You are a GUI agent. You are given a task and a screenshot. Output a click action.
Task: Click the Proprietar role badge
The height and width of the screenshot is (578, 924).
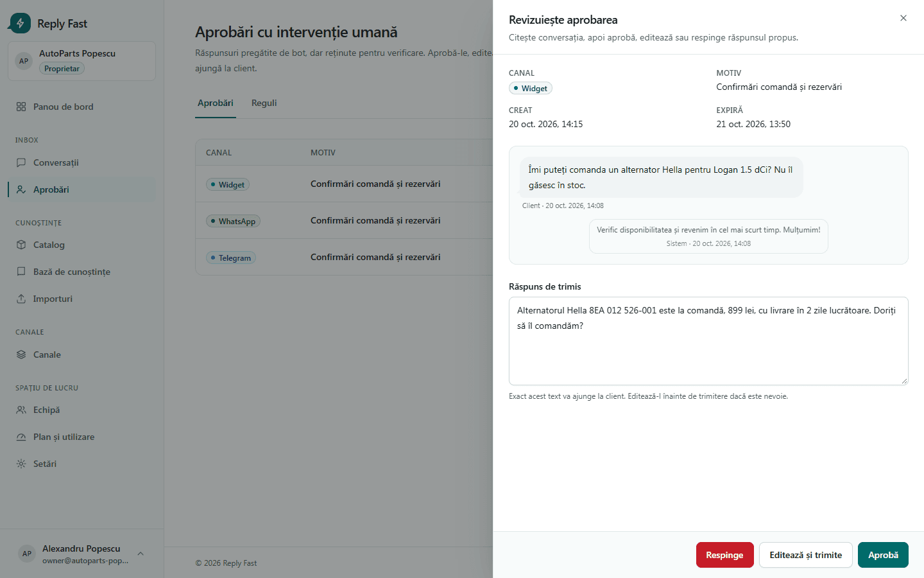(x=62, y=69)
